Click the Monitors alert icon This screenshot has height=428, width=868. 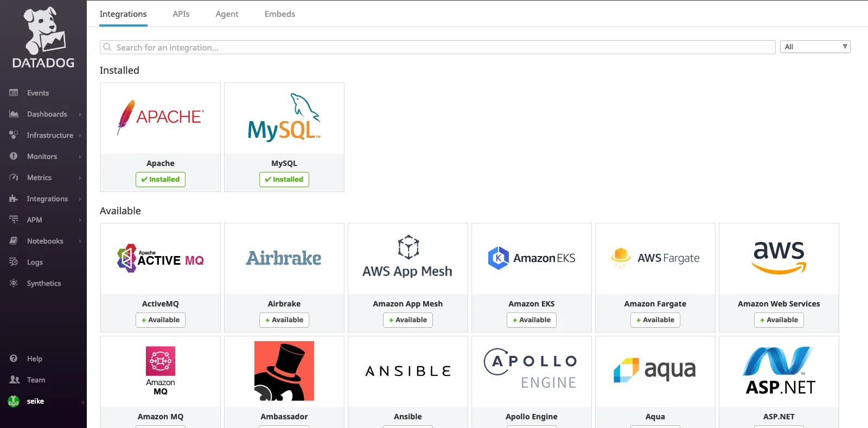[x=14, y=156]
